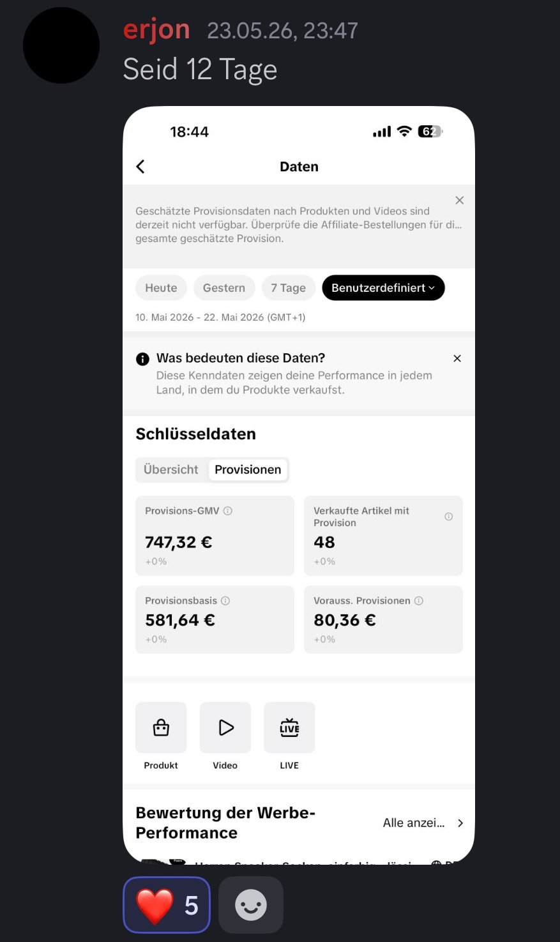Toggle the heart reaction with 5
Image resolution: width=560 pixels, height=942 pixels.
(167, 905)
